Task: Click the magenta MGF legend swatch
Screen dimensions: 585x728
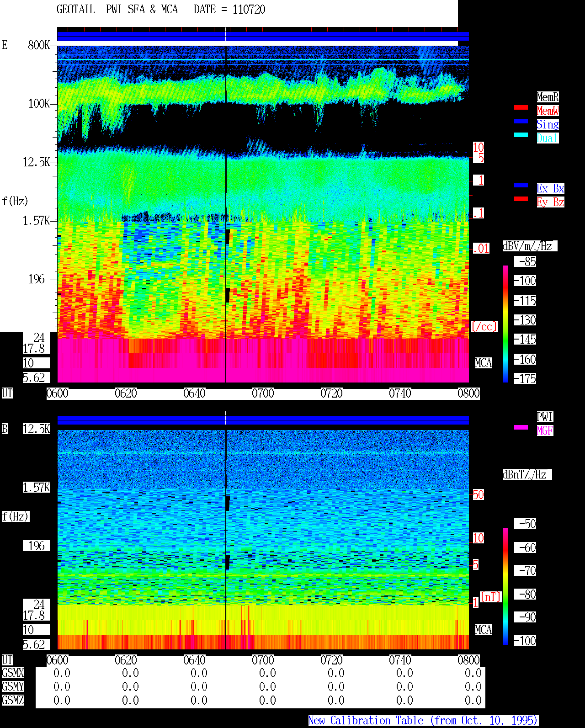Action: [521, 427]
